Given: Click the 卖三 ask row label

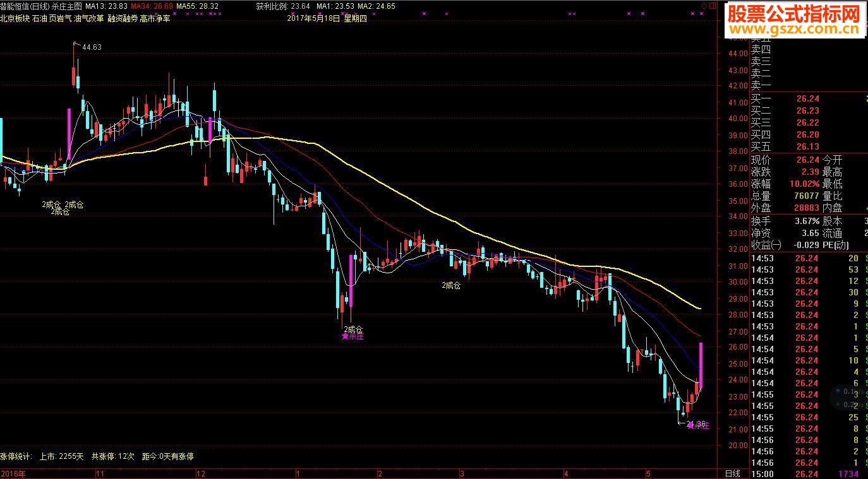Looking at the screenshot, I should pos(761,61).
